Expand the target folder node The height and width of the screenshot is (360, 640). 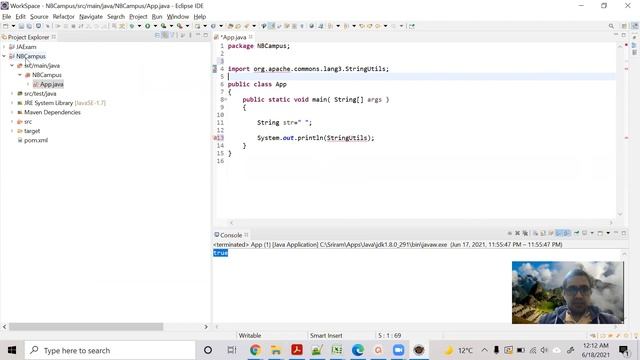pyautogui.click(x=12, y=131)
